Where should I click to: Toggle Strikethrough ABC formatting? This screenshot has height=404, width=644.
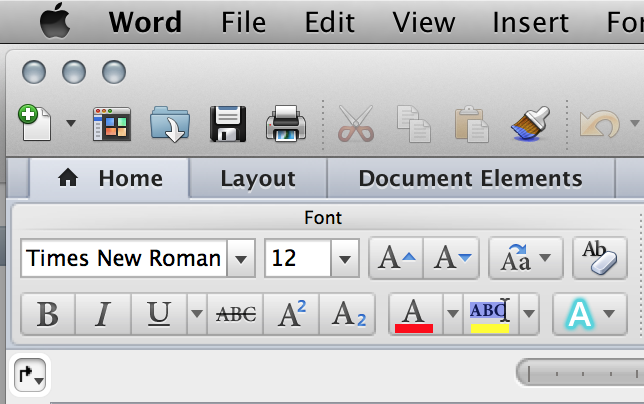pos(236,314)
